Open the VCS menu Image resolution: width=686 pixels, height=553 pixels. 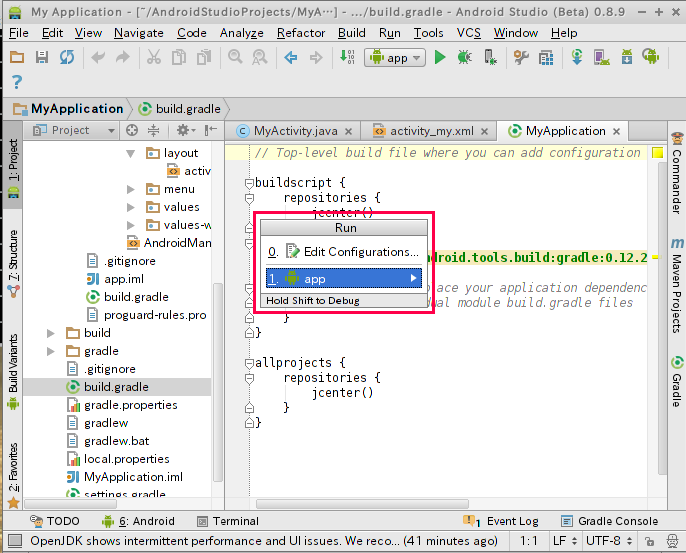coord(469,33)
